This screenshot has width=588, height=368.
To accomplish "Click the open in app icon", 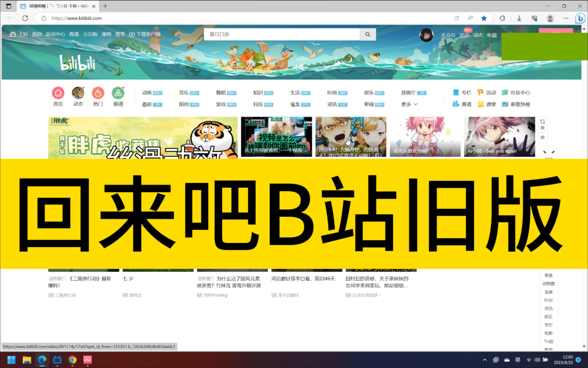I will [456, 18].
